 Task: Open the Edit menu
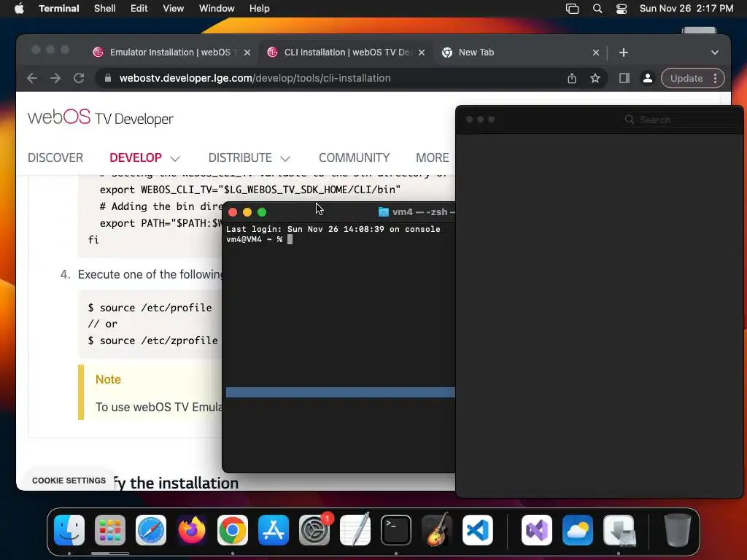(x=139, y=8)
